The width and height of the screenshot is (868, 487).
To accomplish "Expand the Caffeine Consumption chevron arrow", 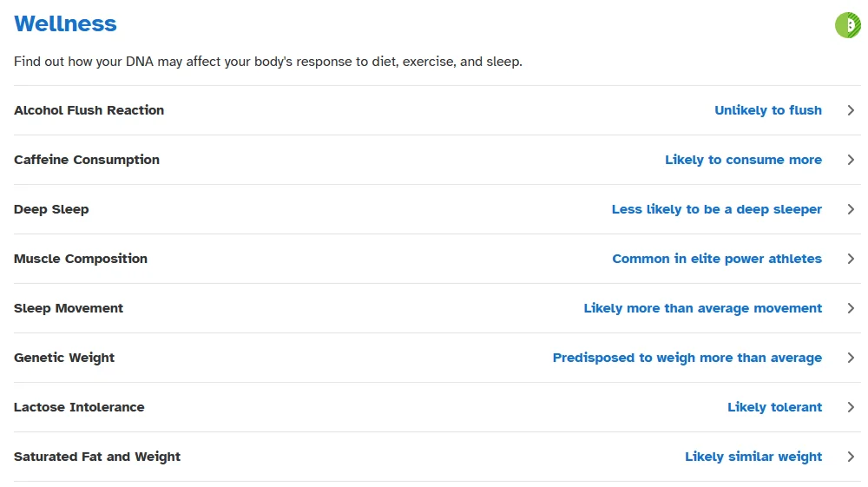I will (851, 160).
